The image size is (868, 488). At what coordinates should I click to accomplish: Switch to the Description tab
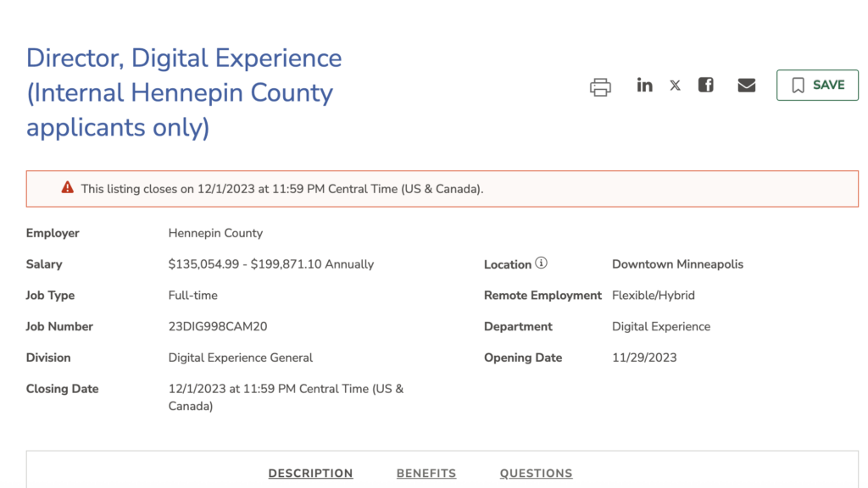pos(310,474)
